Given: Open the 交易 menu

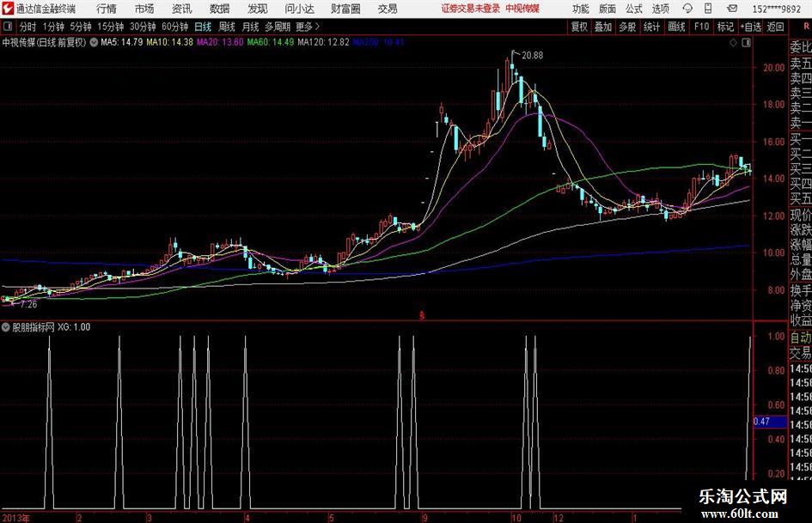Looking at the screenshot, I should (388, 9).
